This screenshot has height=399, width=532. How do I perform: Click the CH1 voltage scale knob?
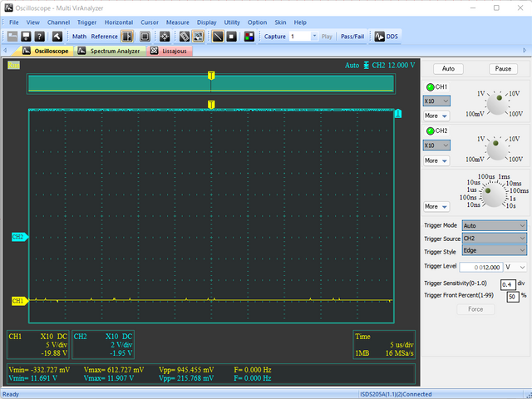tap(496, 103)
